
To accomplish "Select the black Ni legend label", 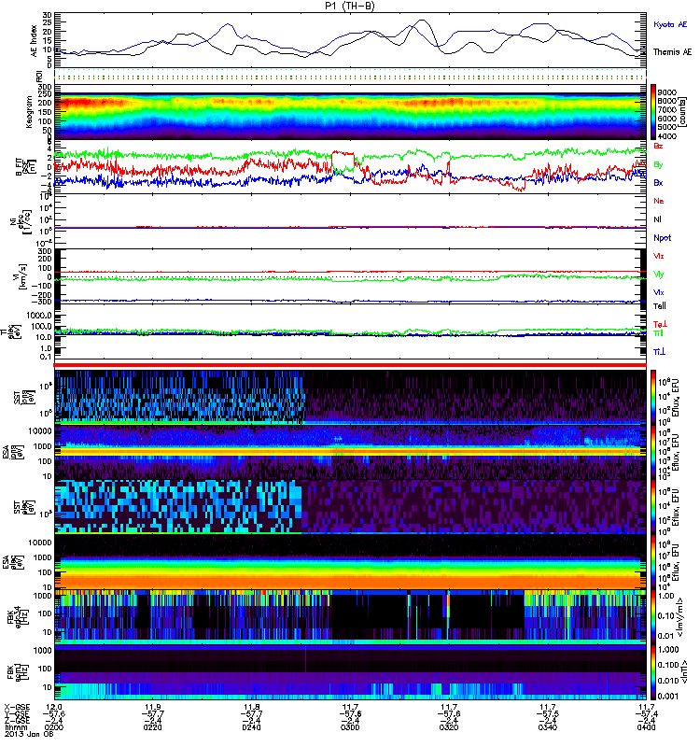I will (x=657, y=219).
